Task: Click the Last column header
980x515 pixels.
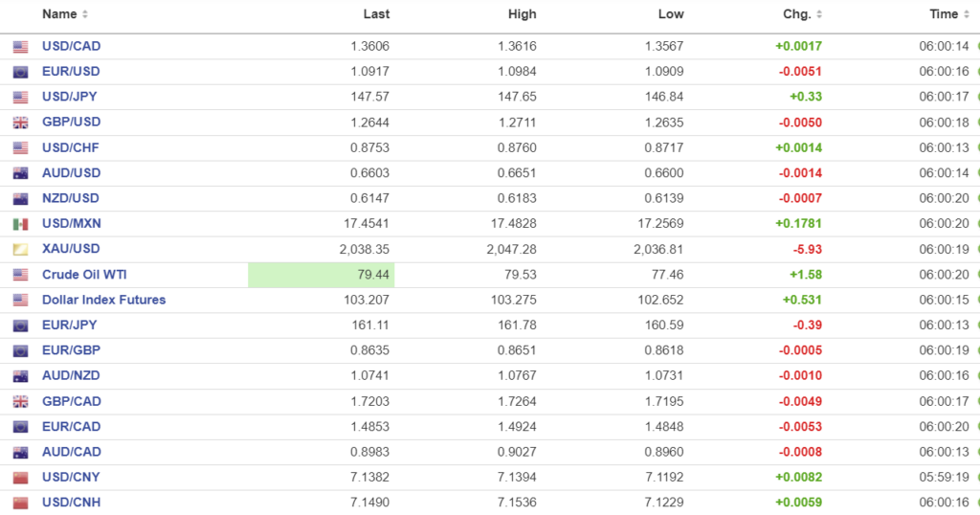Action: [x=376, y=14]
